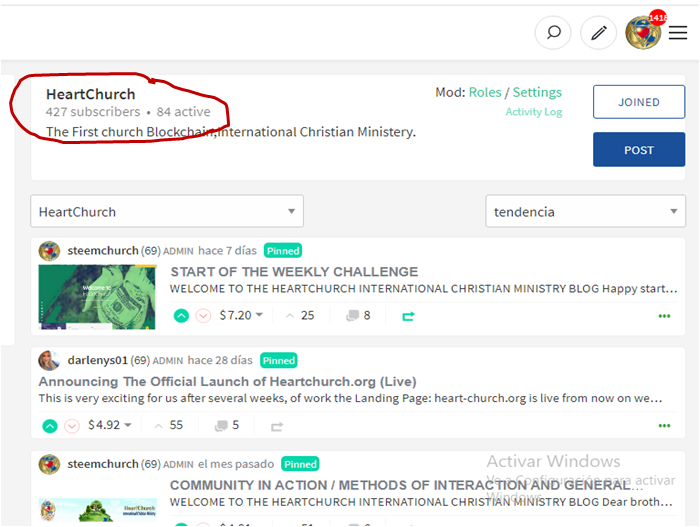Expand the $4.92 payout details
Image resolution: width=700 pixels, height=527 pixels.
(110, 425)
